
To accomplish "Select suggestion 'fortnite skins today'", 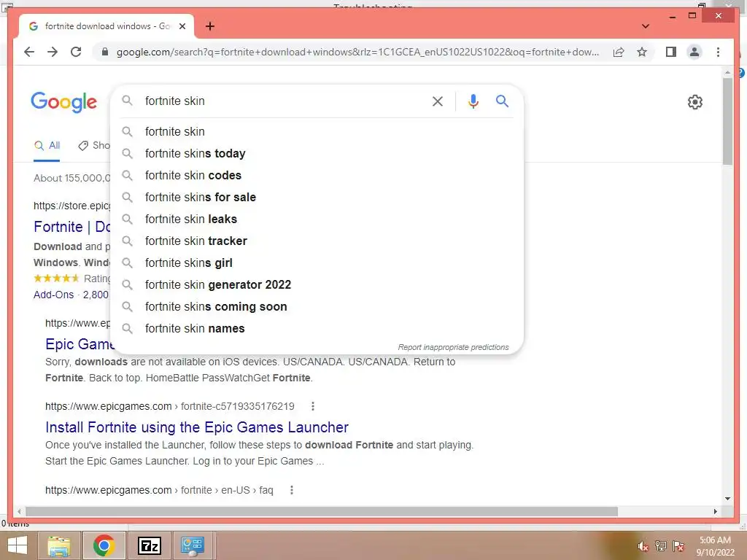I will click(x=317, y=153).
